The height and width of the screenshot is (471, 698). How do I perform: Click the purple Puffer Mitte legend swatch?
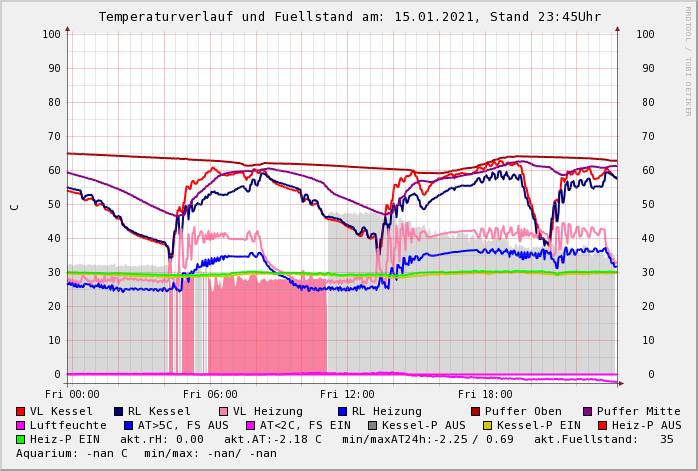pyautogui.click(x=587, y=411)
